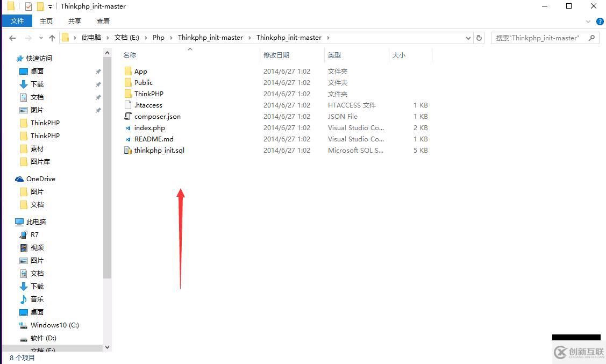This screenshot has height=364, width=606.
Task: Open 下载 under quick access
Action: coord(37,84)
